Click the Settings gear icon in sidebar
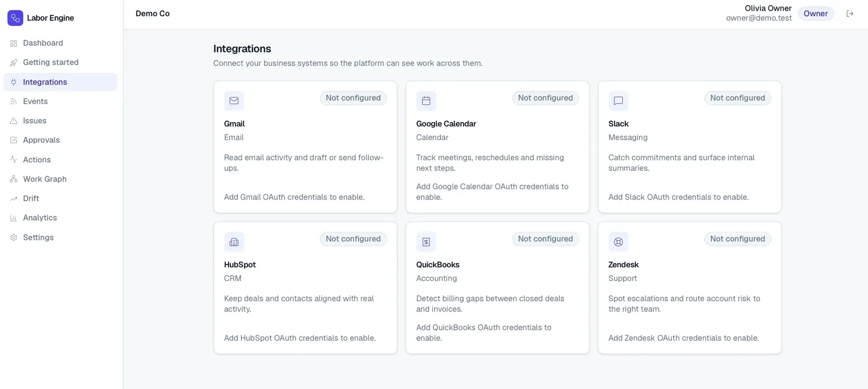Image resolution: width=868 pixels, height=389 pixels. tap(14, 237)
